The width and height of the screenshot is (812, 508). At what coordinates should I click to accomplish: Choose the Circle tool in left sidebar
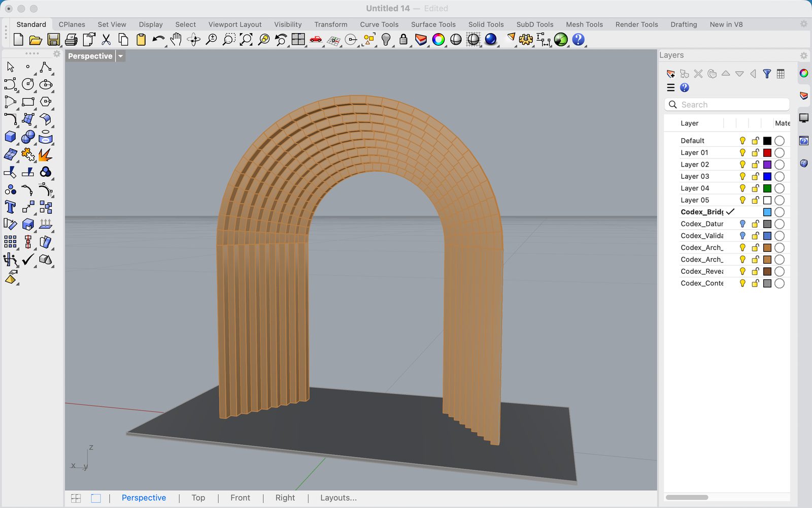click(x=28, y=84)
